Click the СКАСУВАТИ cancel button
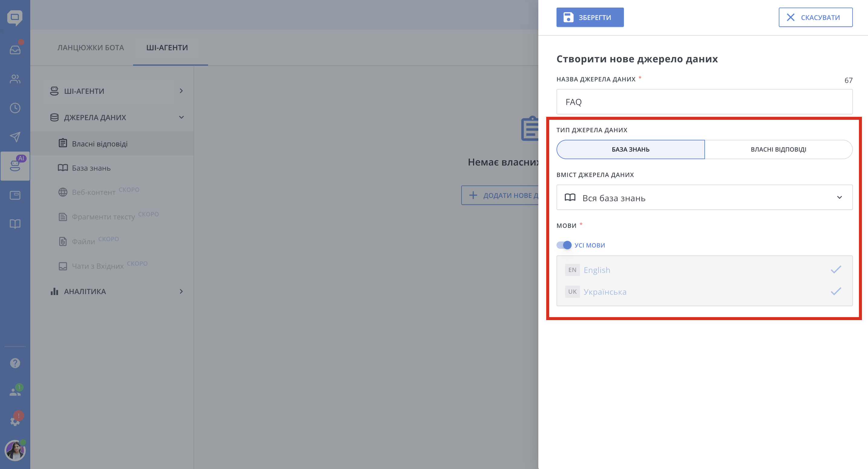This screenshot has height=469, width=868. pos(815,17)
